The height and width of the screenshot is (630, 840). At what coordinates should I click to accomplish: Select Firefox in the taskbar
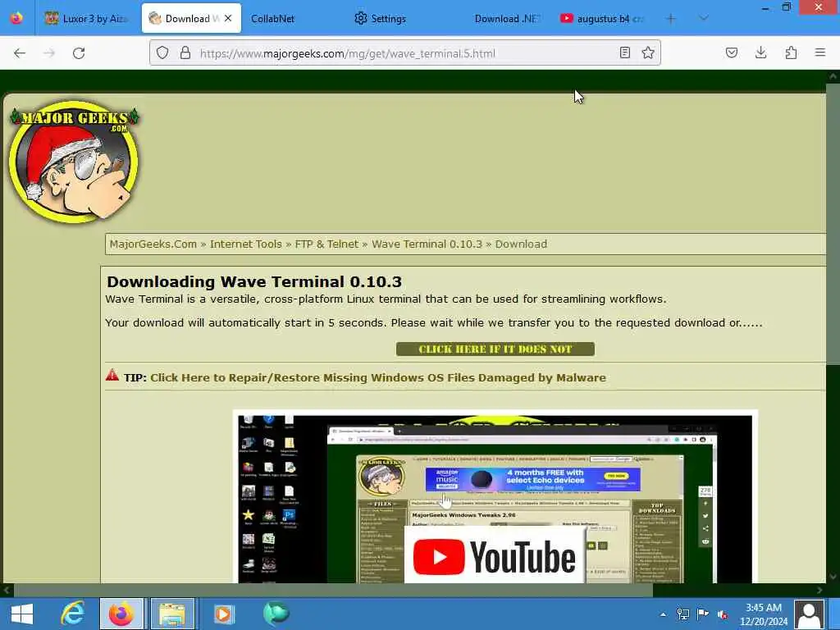point(121,614)
